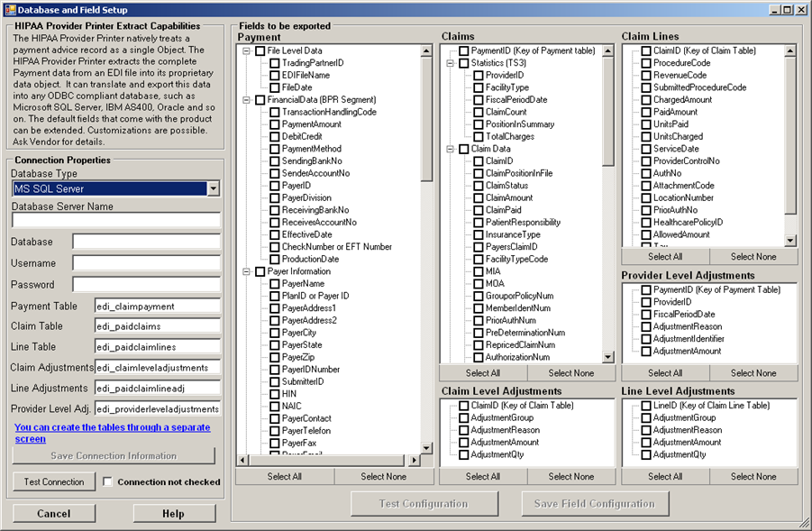Click the Database Server Name input field
Screen dimensions: 812x531
[115, 220]
